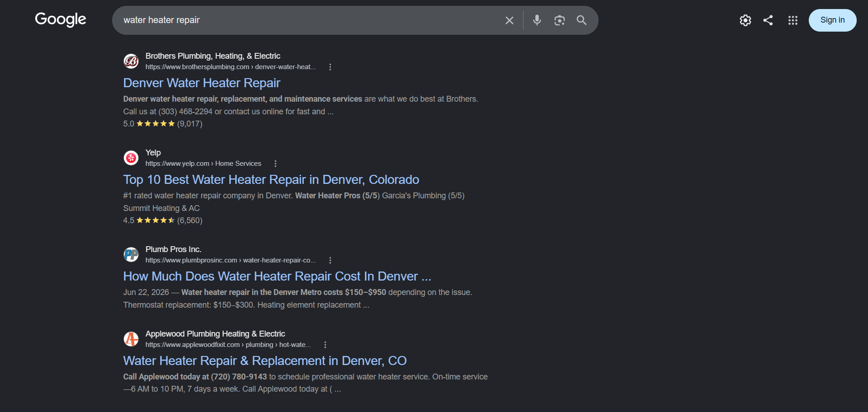Image resolution: width=868 pixels, height=412 pixels.
Task: Click the Brothers Plumbing, Heating, & Electric site name
Action: pos(213,56)
